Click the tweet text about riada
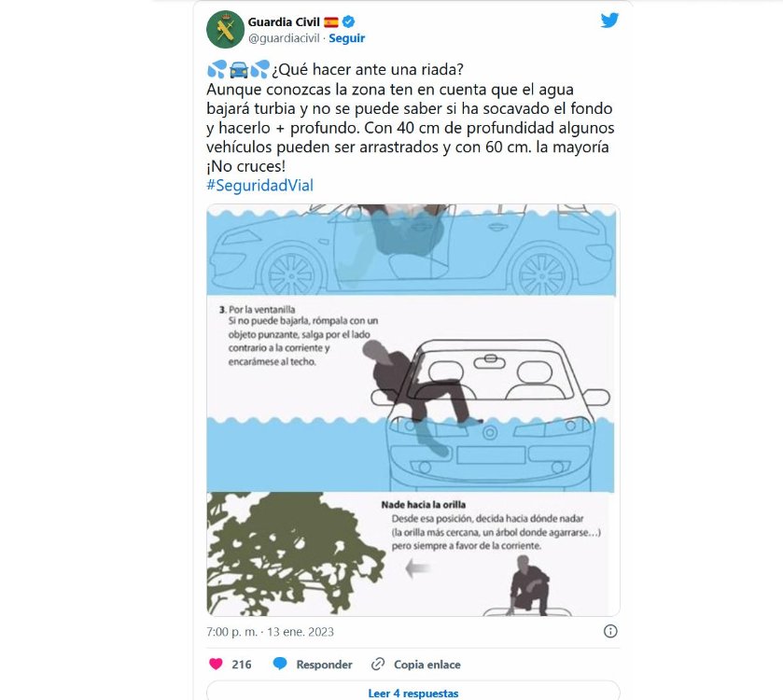The image size is (783, 700). pos(410,118)
